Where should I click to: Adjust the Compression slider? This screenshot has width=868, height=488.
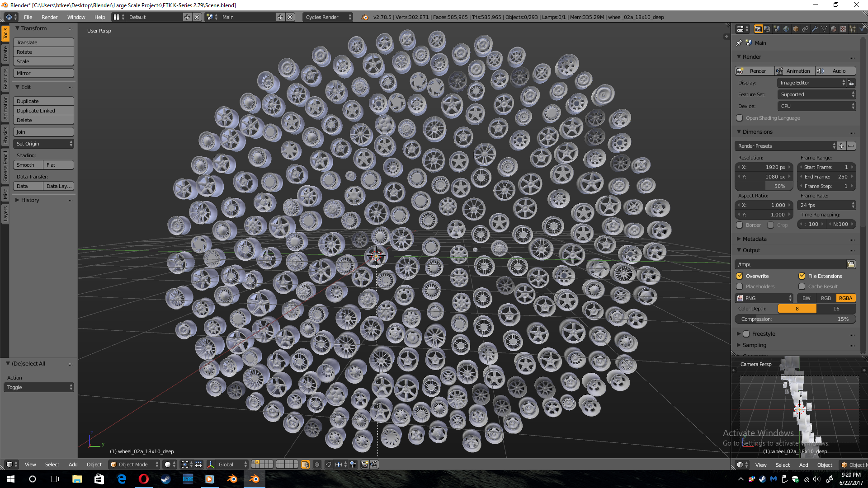[x=795, y=319]
